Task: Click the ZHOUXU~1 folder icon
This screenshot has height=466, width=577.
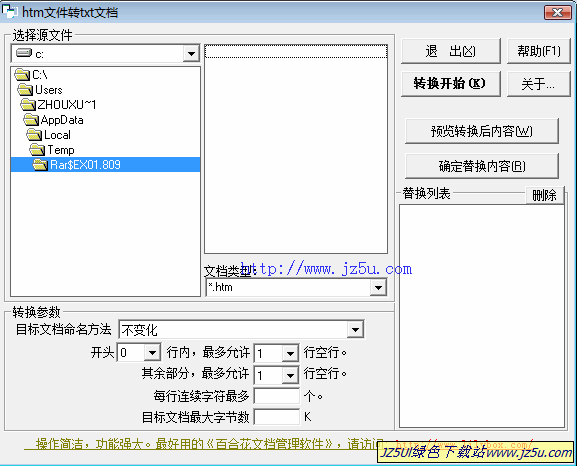Action: [28, 105]
